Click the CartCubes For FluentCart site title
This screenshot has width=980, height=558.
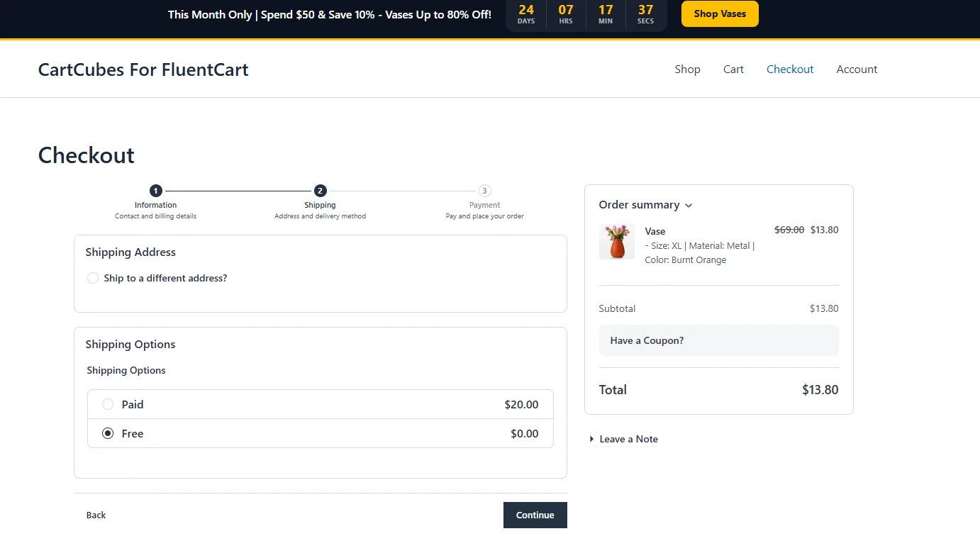pos(143,69)
